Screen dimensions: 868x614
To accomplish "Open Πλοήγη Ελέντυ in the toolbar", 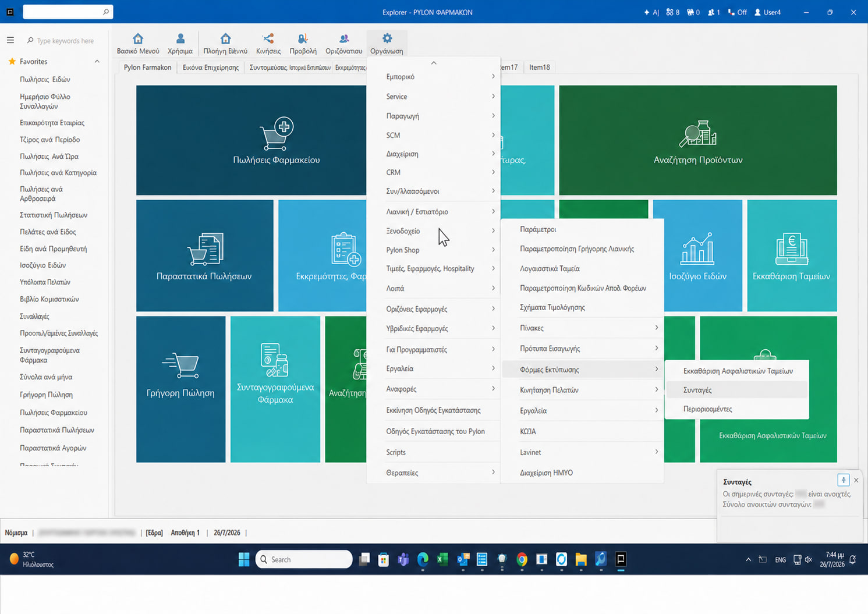I will pyautogui.click(x=225, y=44).
